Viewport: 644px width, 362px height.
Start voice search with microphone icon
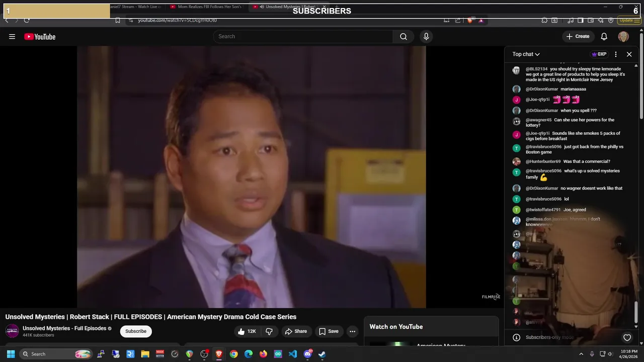point(426,36)
